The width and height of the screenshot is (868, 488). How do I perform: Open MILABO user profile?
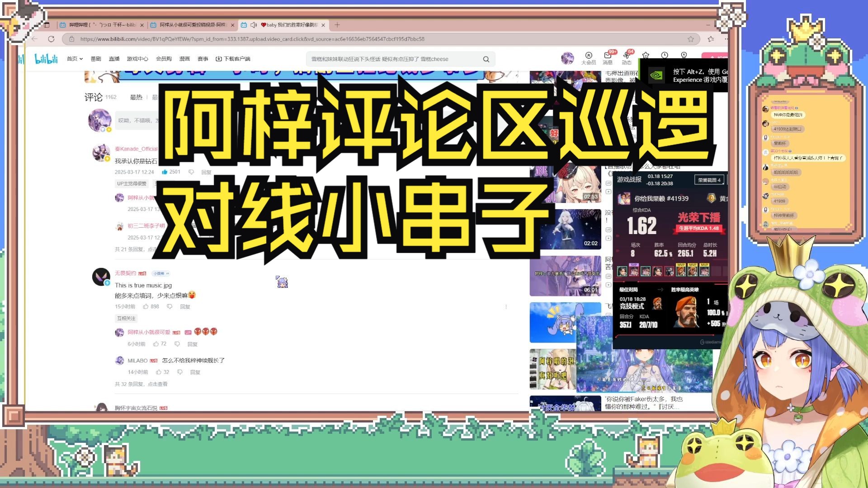click(x=137, y=361)
